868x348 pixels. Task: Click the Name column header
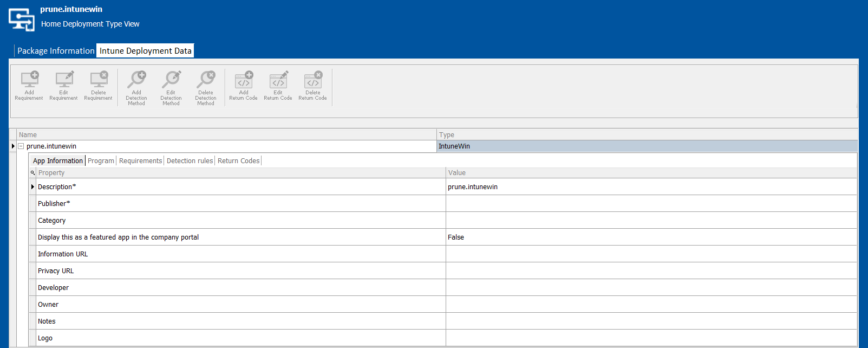coord(226,135)
